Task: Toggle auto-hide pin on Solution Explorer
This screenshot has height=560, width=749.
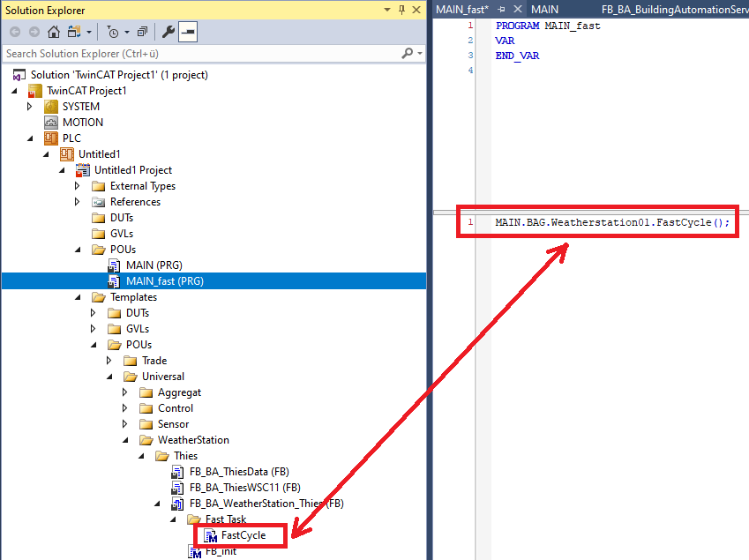Action: 401,10
